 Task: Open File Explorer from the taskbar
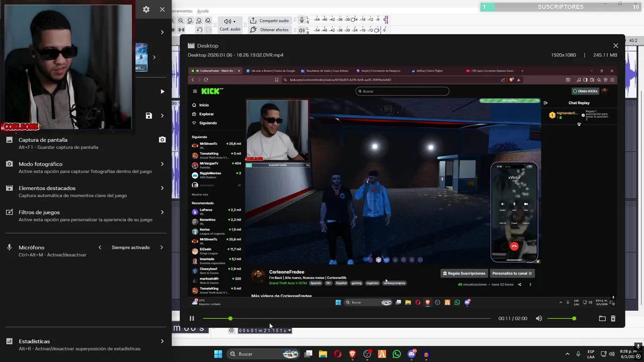tap(323, 354)
